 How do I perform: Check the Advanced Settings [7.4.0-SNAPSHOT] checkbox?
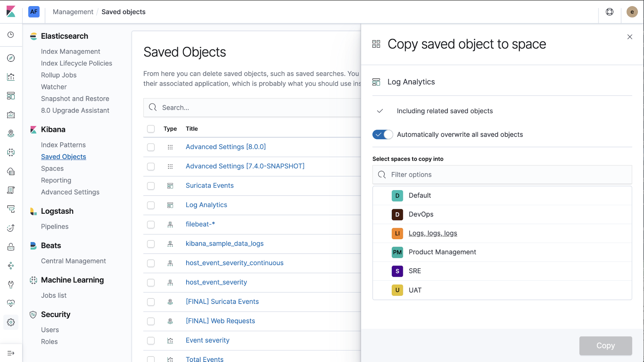[151, 166]
